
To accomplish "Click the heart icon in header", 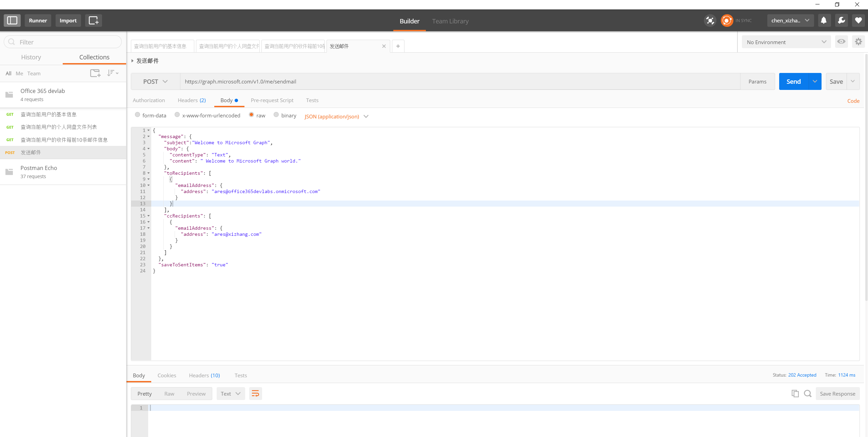I will pos(858,20).
